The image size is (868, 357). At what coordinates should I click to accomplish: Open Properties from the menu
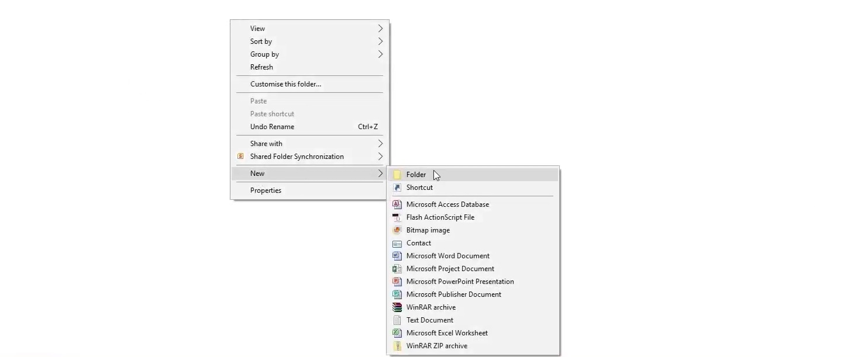266,190
